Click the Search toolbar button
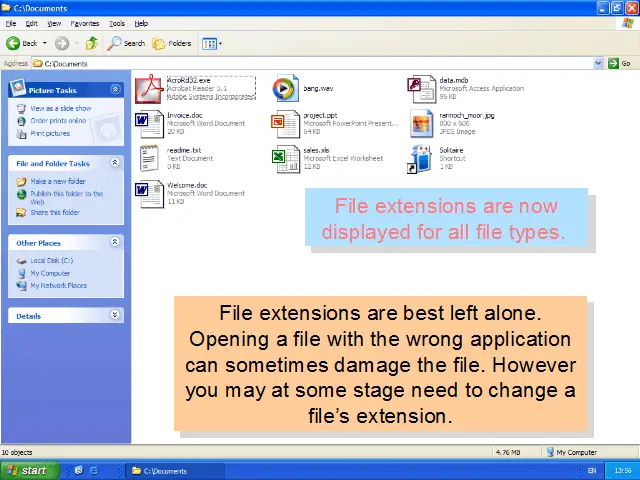The height and width of the screenshot is (480, 640). [127, 43]
